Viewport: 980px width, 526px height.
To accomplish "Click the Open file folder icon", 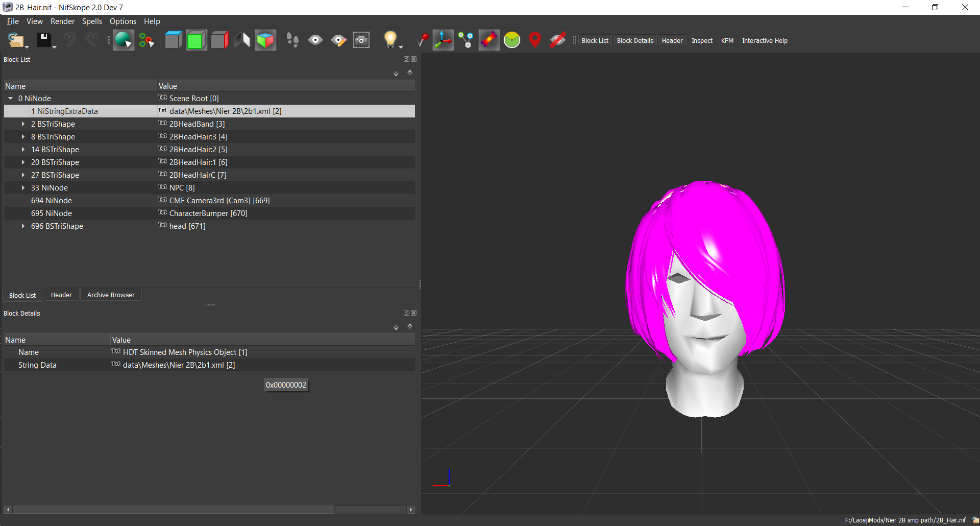I will point(16,40).
